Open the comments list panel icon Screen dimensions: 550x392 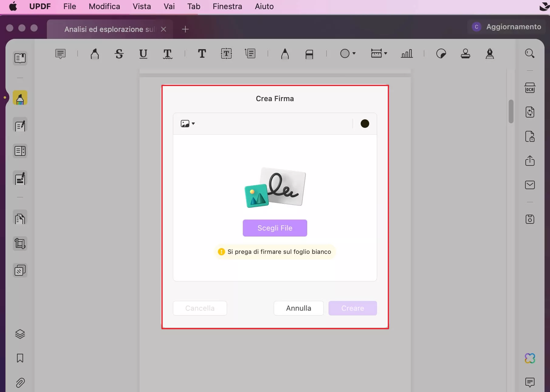click(530, 382)
